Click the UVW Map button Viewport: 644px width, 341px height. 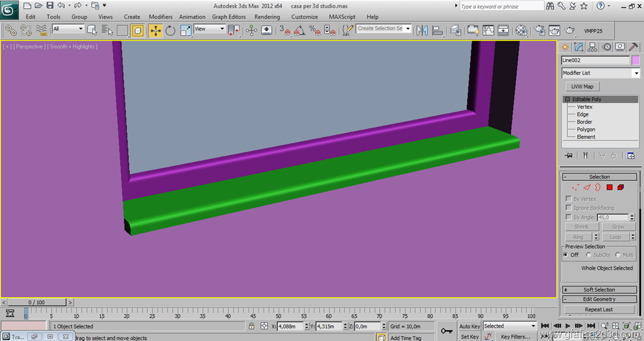[x=582, y=87]
